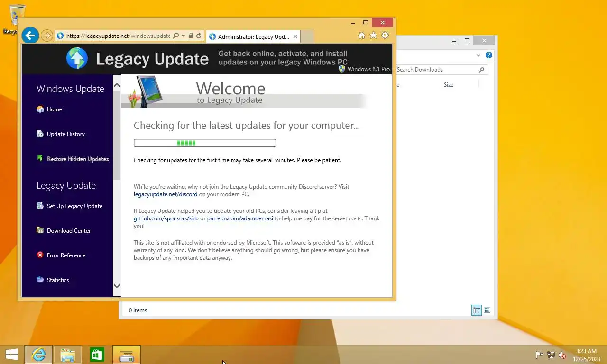The height and width of the screenshot is (364, 607).
Task: Click the sidebar scroll up arrow
Action: pyautogui.click(x=117, y=85)
